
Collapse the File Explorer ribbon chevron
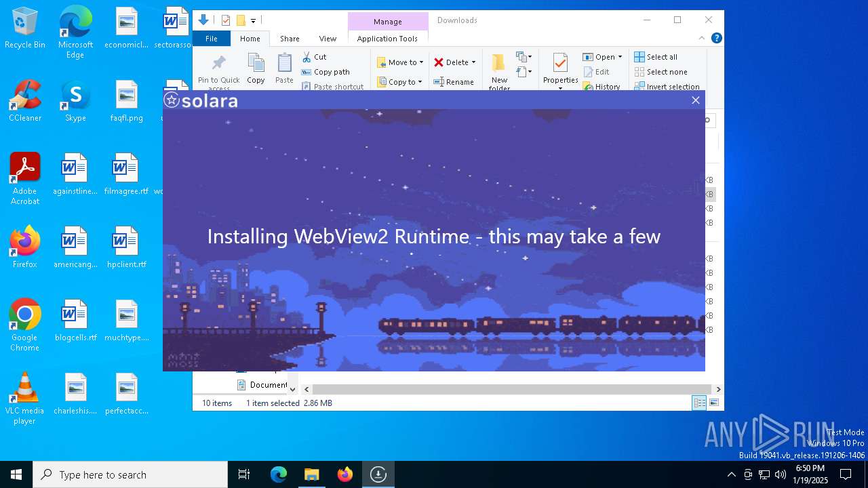click(702, 38)
